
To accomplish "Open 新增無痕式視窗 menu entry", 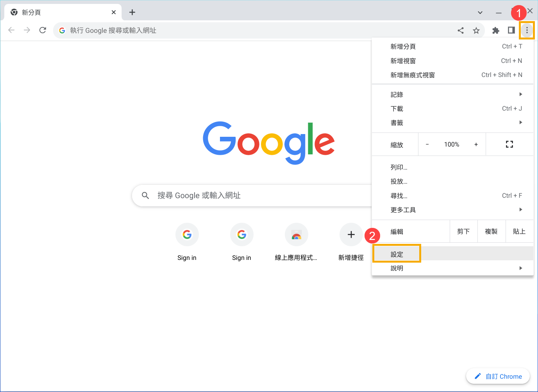I will (x=452, y=75).
